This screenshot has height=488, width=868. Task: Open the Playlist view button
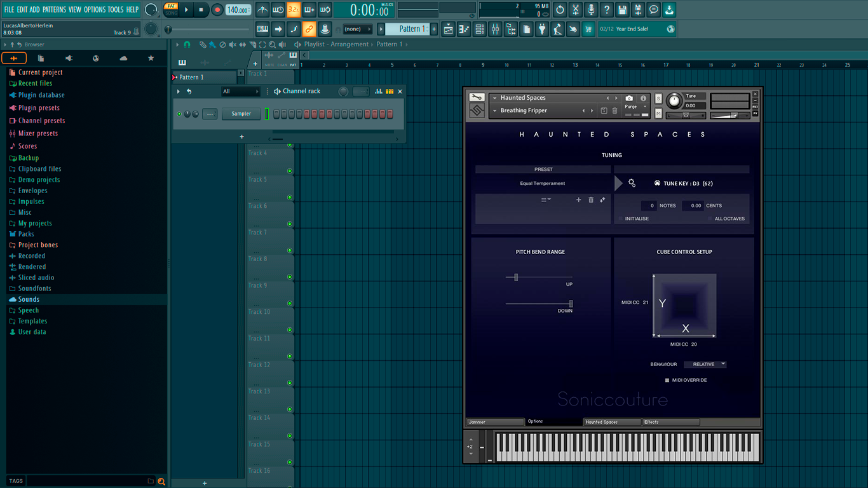click(449, 29)
